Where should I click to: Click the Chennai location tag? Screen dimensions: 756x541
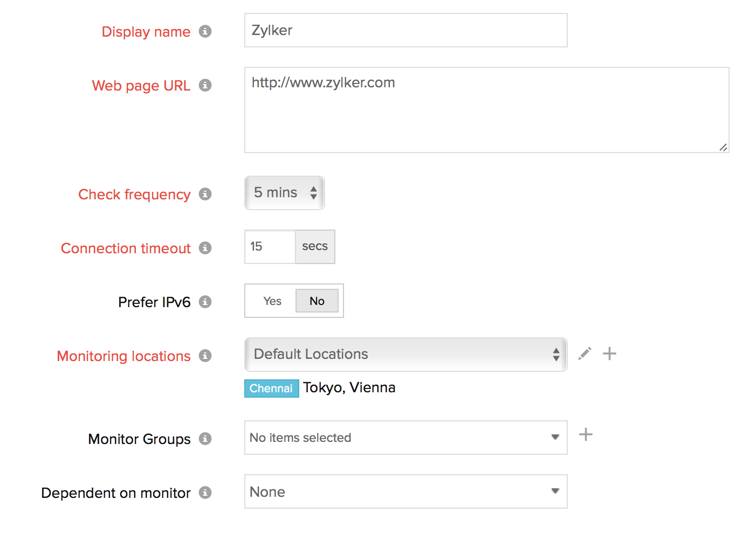point(271,389)
